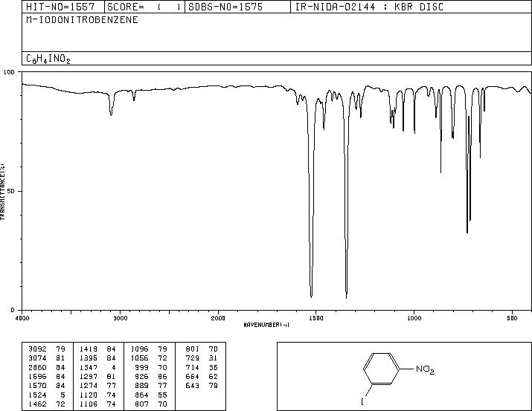Viewport: 532px width, 411px height.
Task: Click wavenumber 1395 in peak table
Action: click(x=89, y=358)
